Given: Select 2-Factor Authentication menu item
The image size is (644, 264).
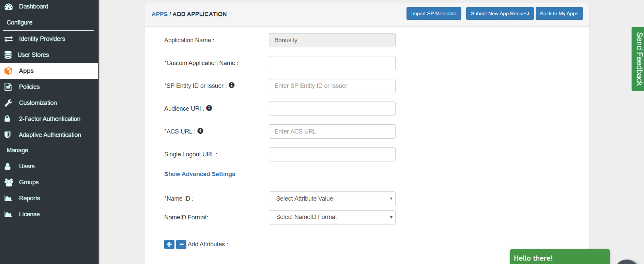Looking at the screenshot, I should click(x=49, y=119).
